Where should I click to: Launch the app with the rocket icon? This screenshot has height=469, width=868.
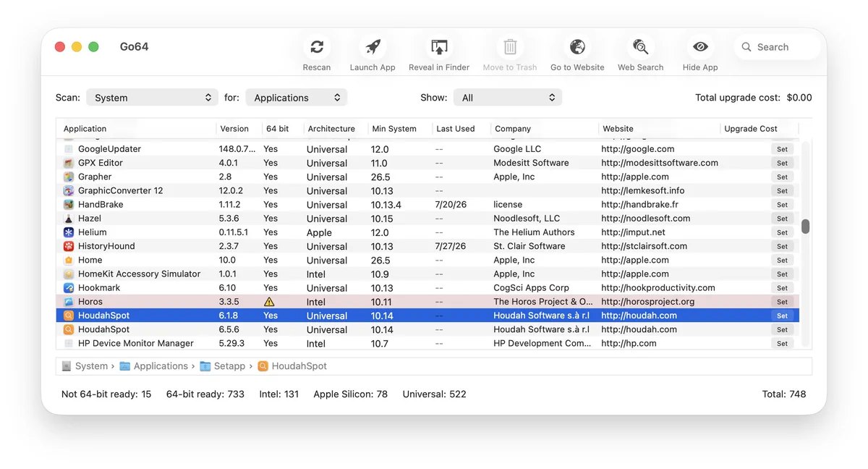373,47
